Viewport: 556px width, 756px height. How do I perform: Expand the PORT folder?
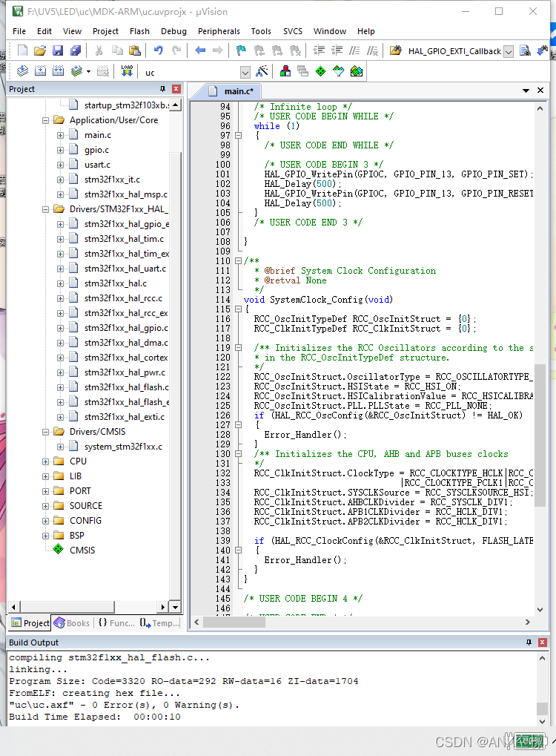coord(45,491)
